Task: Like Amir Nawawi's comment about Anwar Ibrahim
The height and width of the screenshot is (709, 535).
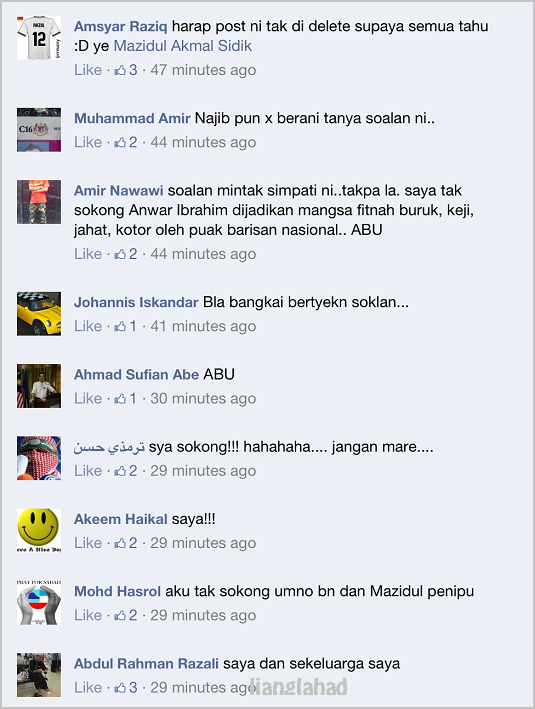Action: 88,254
